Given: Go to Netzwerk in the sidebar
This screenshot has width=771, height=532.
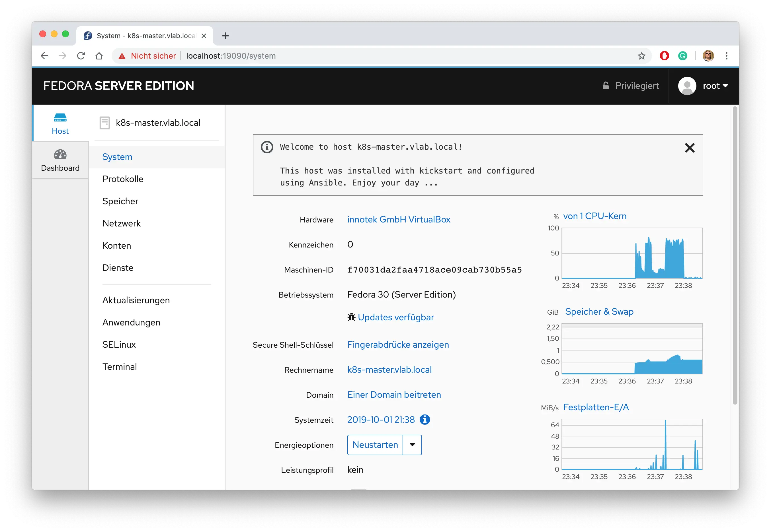Looking at the screenshot, I should [x=122, y=223].
